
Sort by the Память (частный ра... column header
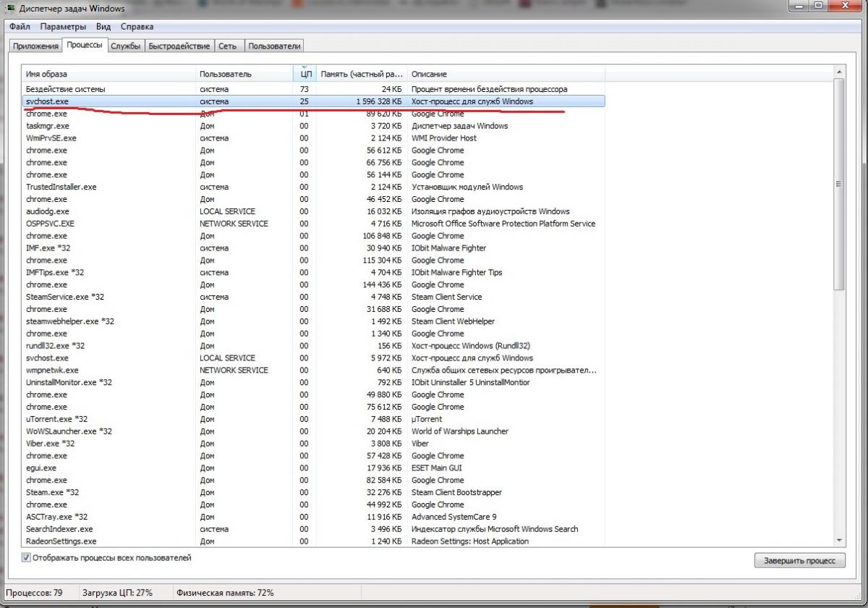pos(362,74)
